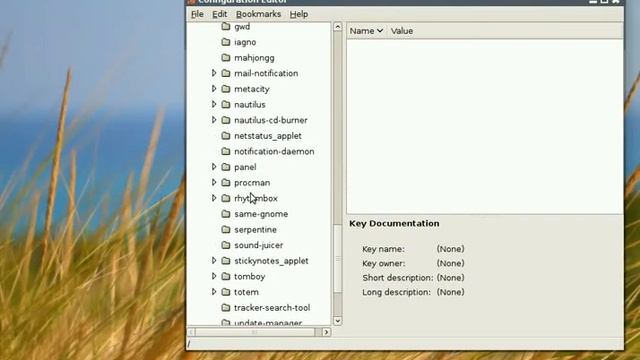640x360 pixels.
Task: Click the mahjongg folder icon
Action: (x=226, y=58)
